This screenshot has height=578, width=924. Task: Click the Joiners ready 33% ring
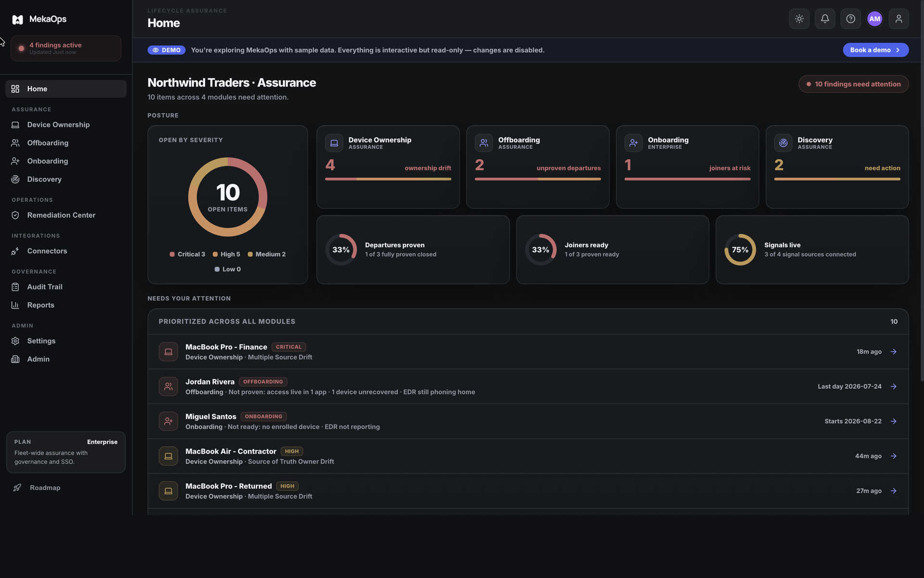[x=540, y=250]
